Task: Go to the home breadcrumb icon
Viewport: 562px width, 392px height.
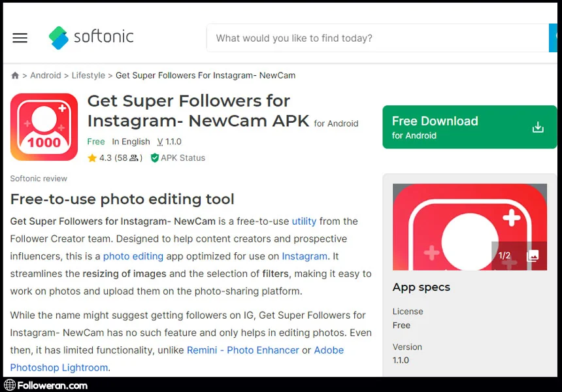Action: pos(15,76)
